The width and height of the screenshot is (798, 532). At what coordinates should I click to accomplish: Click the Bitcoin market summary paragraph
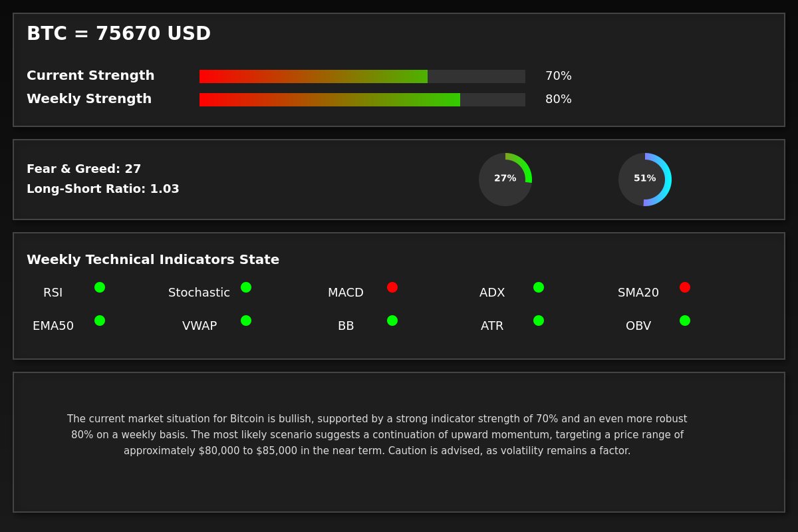pyautogui.click(x=377, y=435)
